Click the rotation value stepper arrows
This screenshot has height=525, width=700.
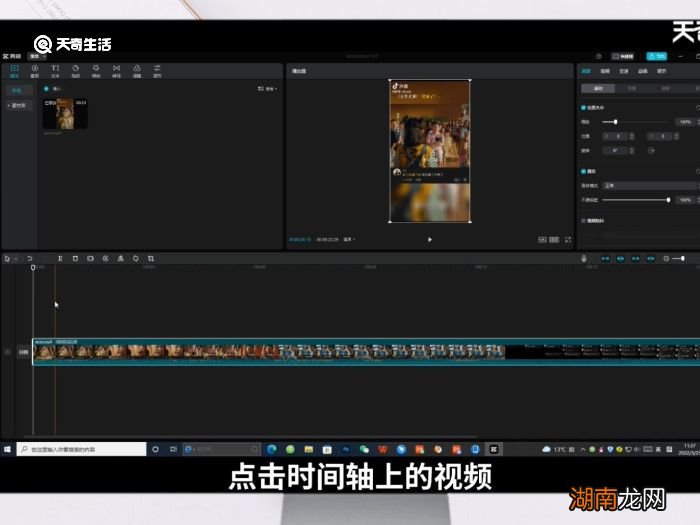click(x=632, y=151)
